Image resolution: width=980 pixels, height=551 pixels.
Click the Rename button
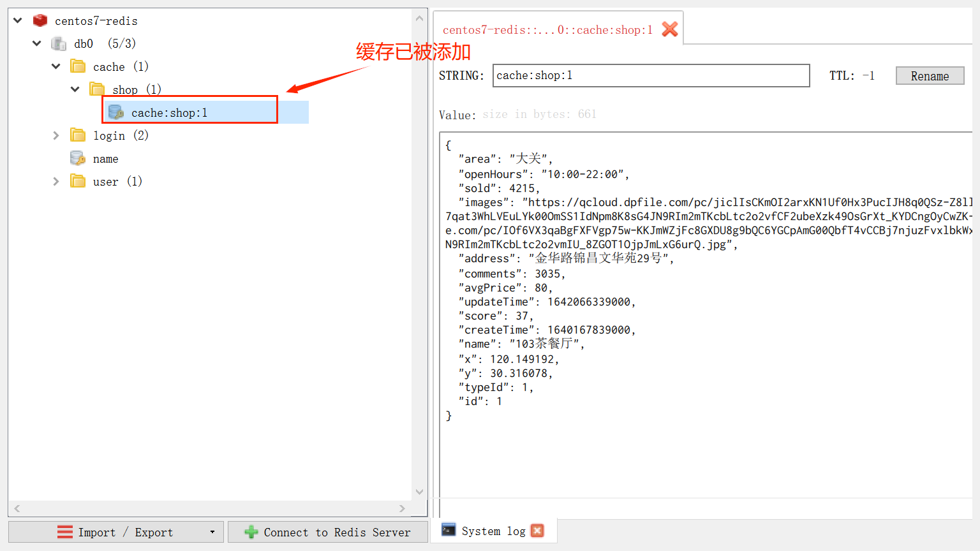coord(930,76)
